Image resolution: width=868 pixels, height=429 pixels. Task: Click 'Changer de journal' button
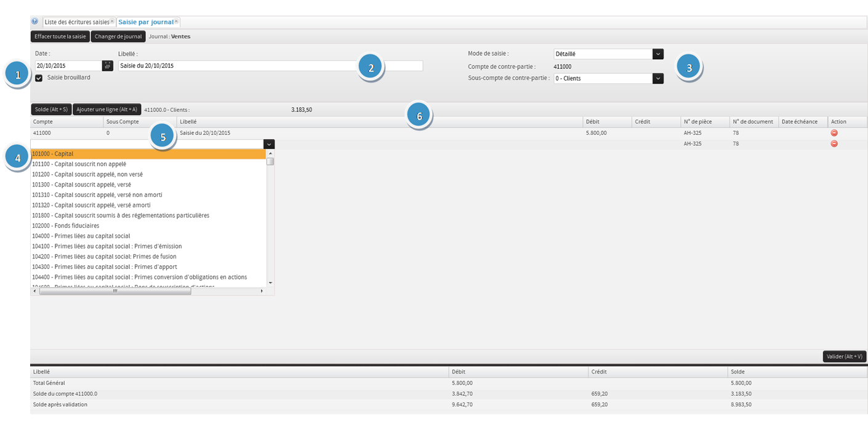118,36
